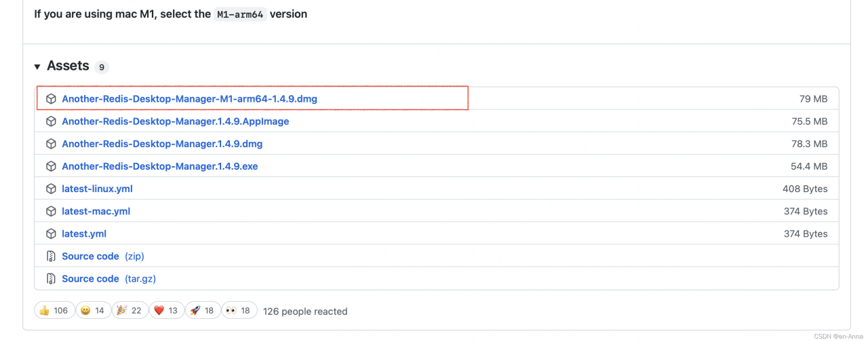Toggle the laughing face reaction
Image resolution: width=868 pixels, height=342 pixels.
pyautogui.click(x=93, y=311)
